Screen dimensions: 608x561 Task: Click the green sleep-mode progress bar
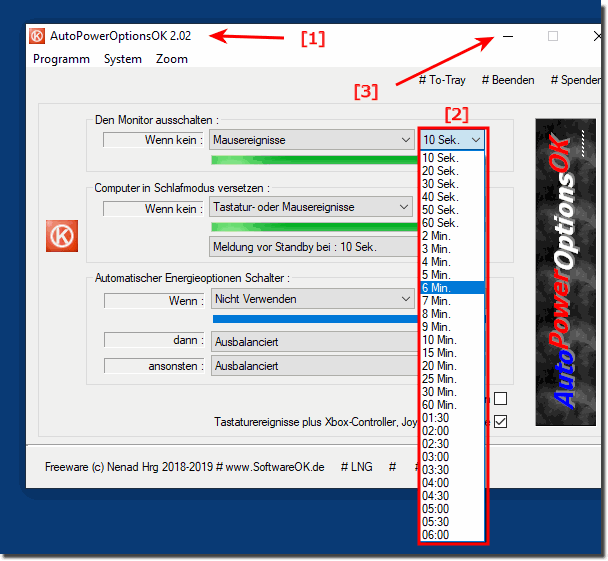click(314, 227)
